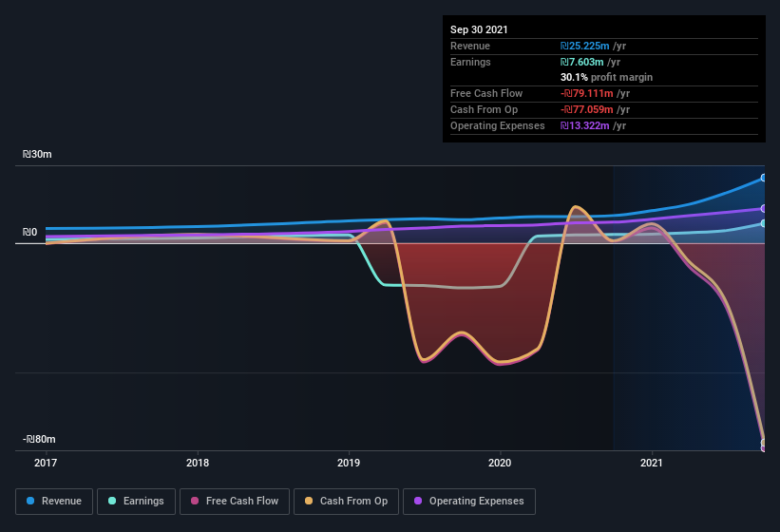
Task: Click the ₪13.322m operating expenses value
Action: (x=584, y=125)
